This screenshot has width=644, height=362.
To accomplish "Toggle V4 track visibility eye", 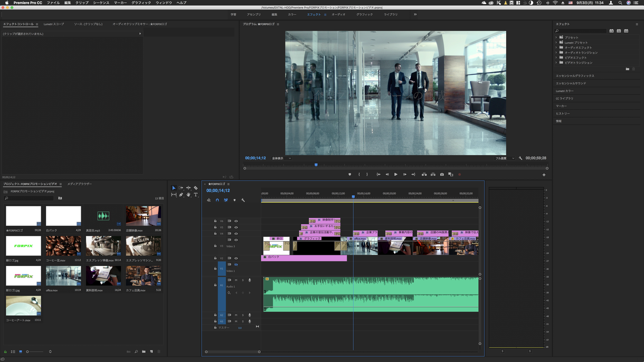I will click(236, 233).
